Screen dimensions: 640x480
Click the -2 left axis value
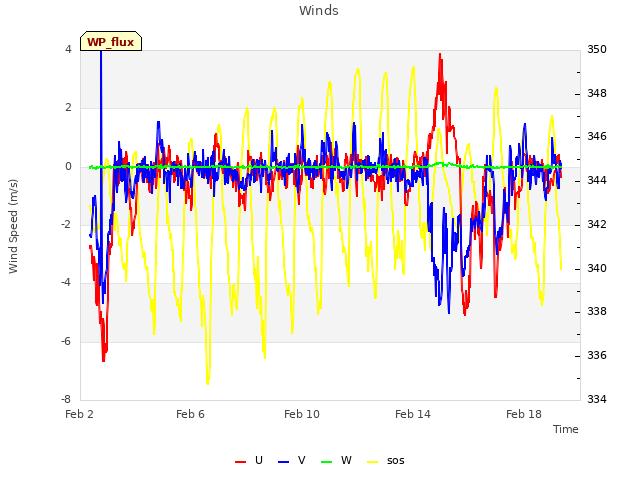pos(66,224)
